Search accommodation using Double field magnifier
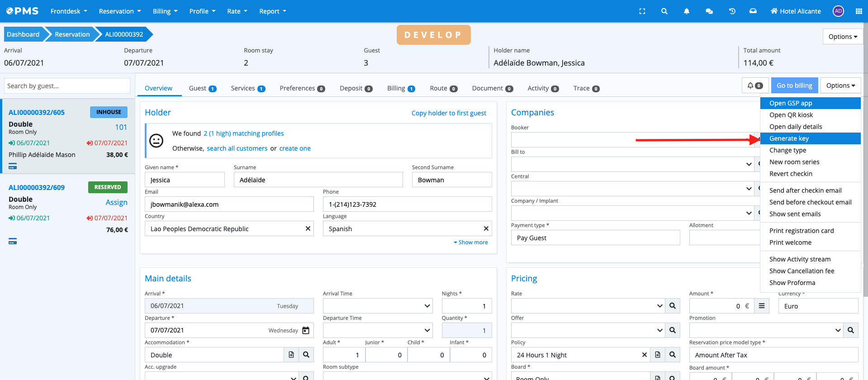This screenshot has height=380, width=868. [306, 355]
